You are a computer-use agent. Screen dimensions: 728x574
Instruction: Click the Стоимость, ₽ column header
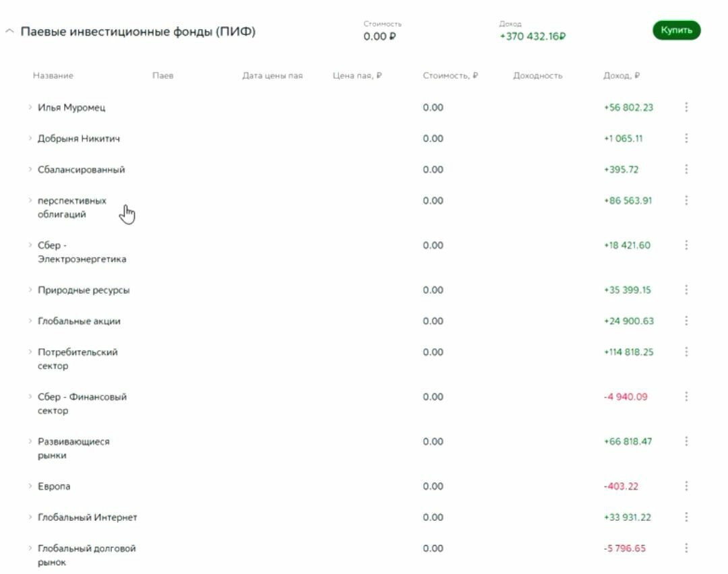(450, 75)
